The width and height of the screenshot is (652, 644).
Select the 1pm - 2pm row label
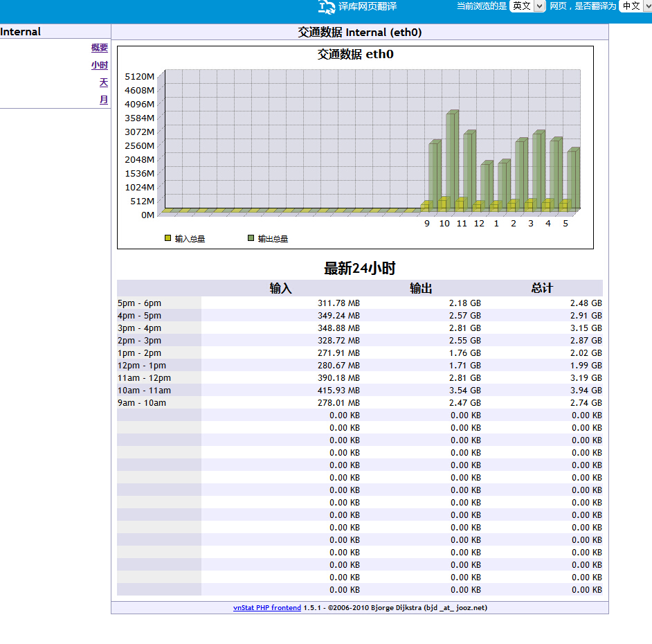point(139,352)
